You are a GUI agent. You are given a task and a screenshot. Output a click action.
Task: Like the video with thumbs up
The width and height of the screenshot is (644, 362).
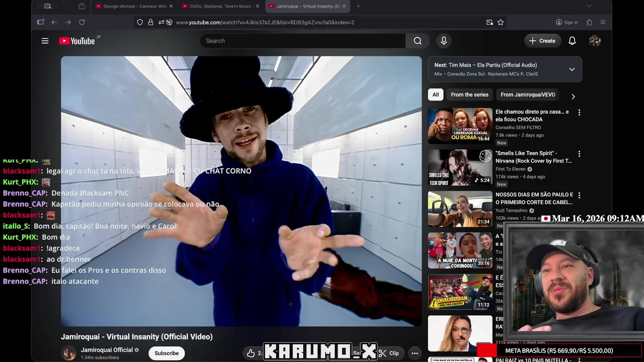(251, 353)
